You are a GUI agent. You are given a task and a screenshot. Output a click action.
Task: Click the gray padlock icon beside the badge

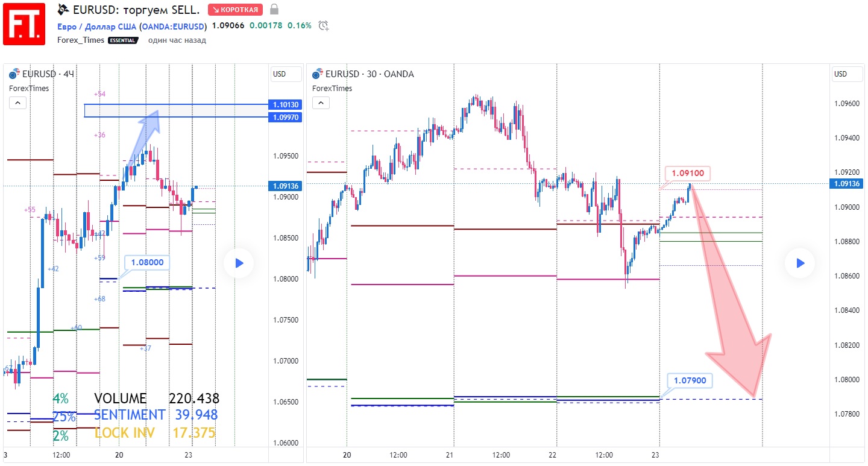[274, 9]
